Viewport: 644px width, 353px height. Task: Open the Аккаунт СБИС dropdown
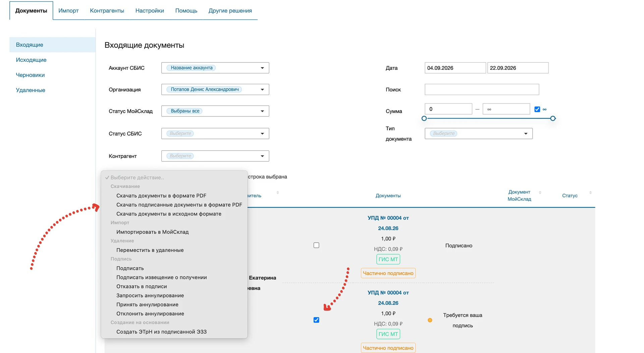(215, 68)
